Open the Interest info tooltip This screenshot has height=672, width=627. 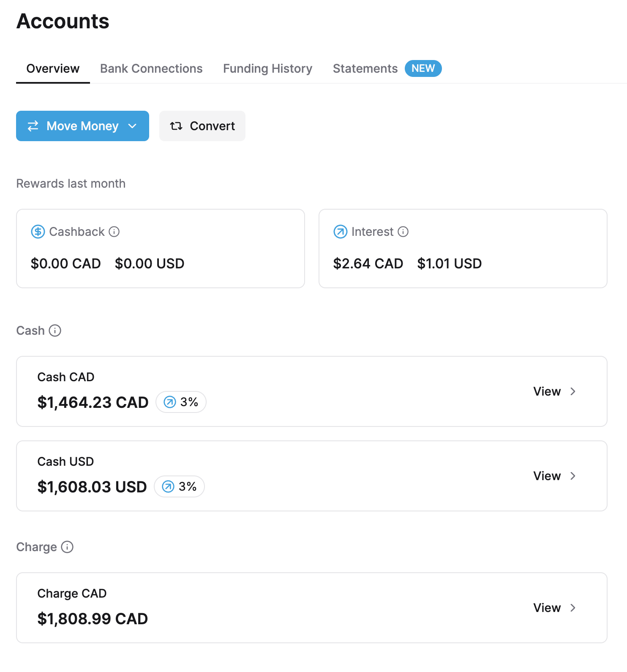point(404,232)
